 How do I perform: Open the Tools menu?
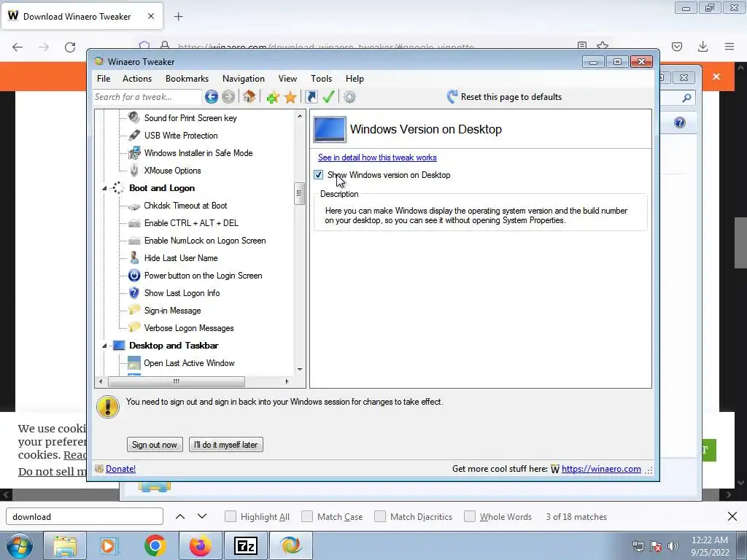point(322,79)
